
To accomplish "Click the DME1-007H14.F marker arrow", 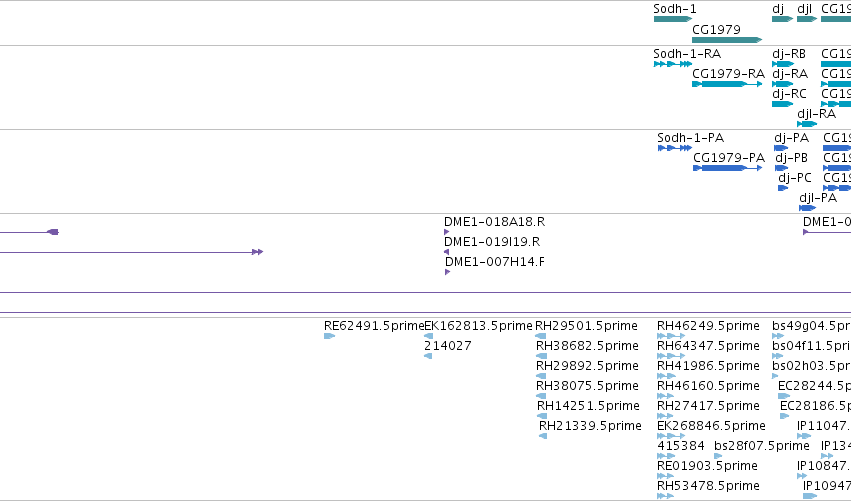I will (448, 272).
